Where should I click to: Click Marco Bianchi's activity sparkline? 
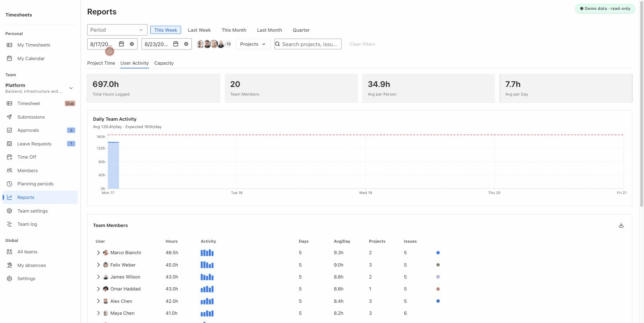tap(207, 253)
